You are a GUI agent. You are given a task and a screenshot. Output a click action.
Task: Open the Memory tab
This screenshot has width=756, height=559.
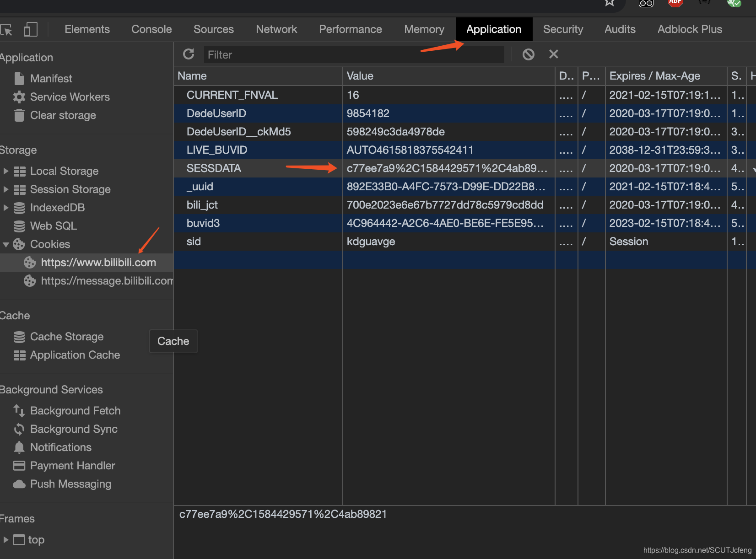click(424, 29)
